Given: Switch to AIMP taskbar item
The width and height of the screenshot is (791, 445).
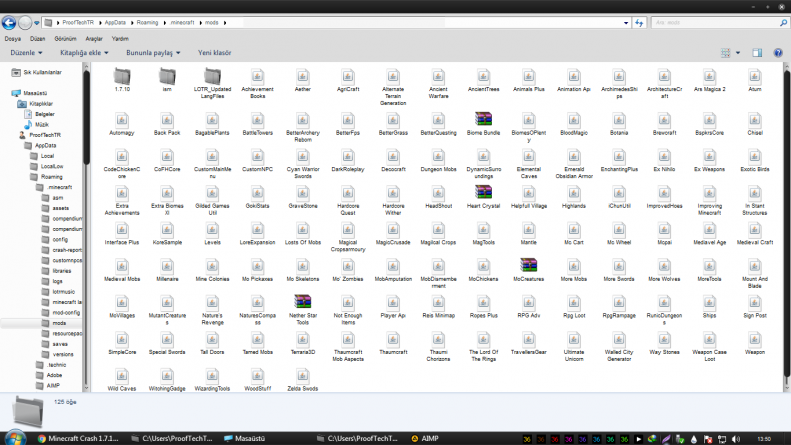Looking at the screenshot, I should point(425,438).
